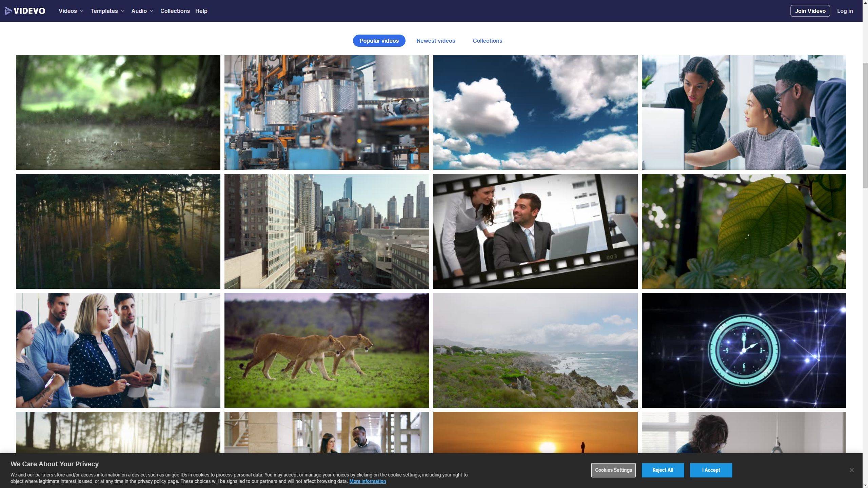The image size is (868, 488).
Task: Open the Videos dropdown menu
Action: point(71,11)
